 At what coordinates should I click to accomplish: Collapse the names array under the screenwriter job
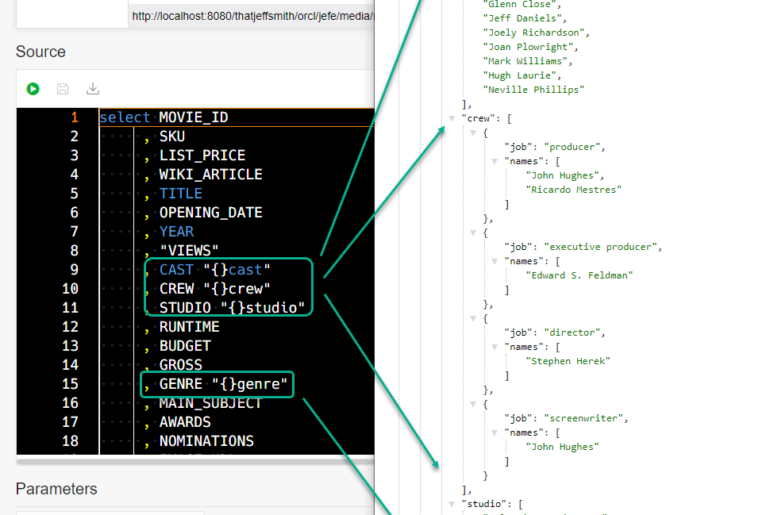[x=494, y=432]
